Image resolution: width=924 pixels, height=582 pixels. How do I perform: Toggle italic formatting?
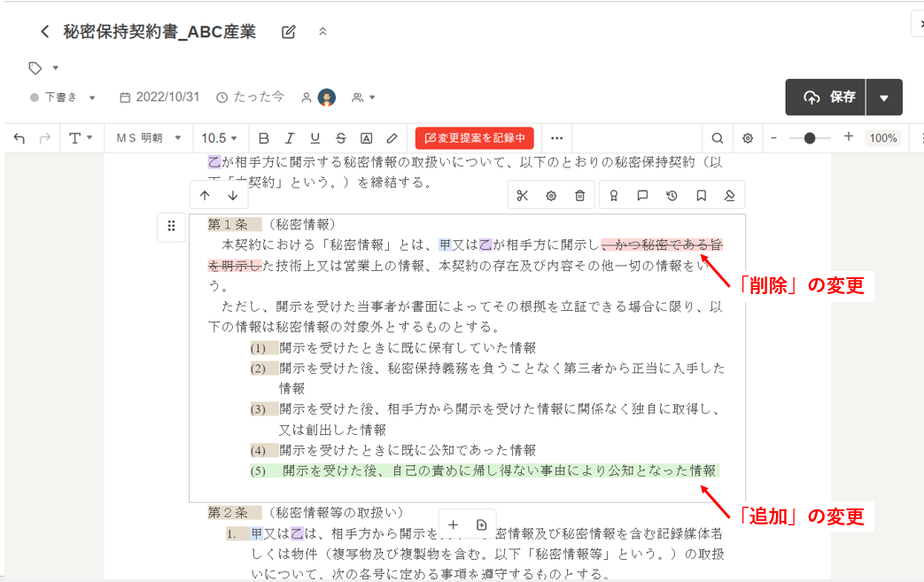289,138
